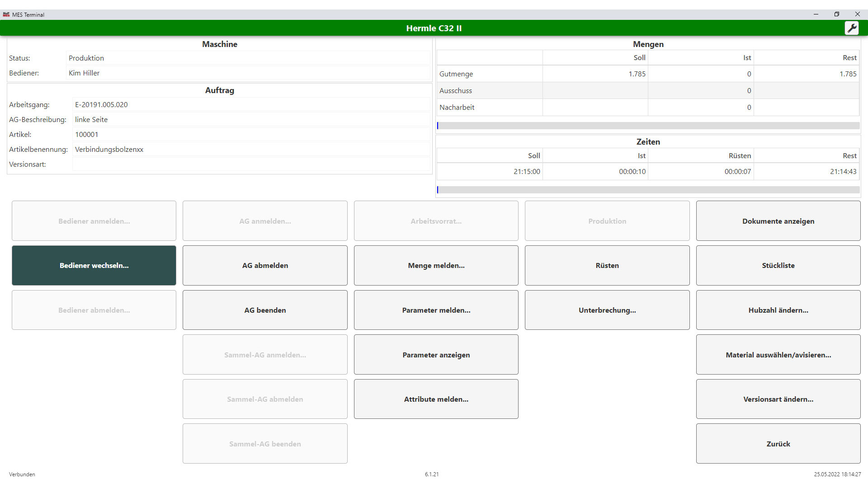Click Hubzahl ändern button
The width and height of the screenshot is (868, 488).
coord(778,310)
